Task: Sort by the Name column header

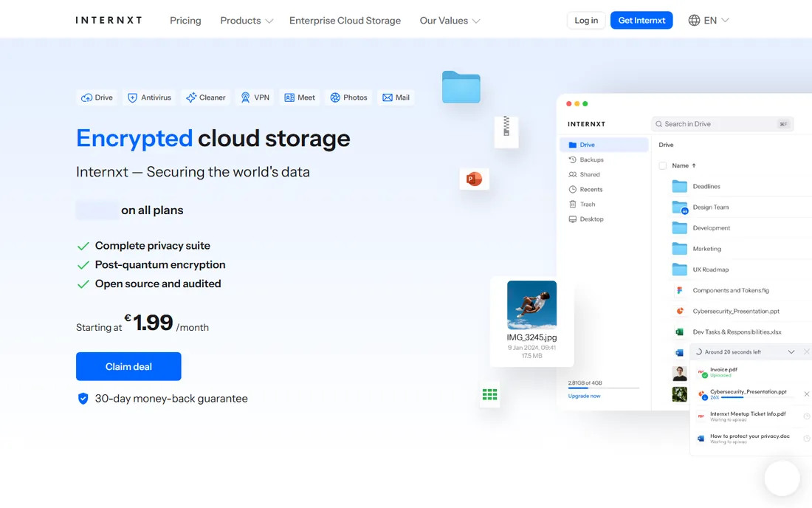Action: pyautogui.click(x=684, y=165)
